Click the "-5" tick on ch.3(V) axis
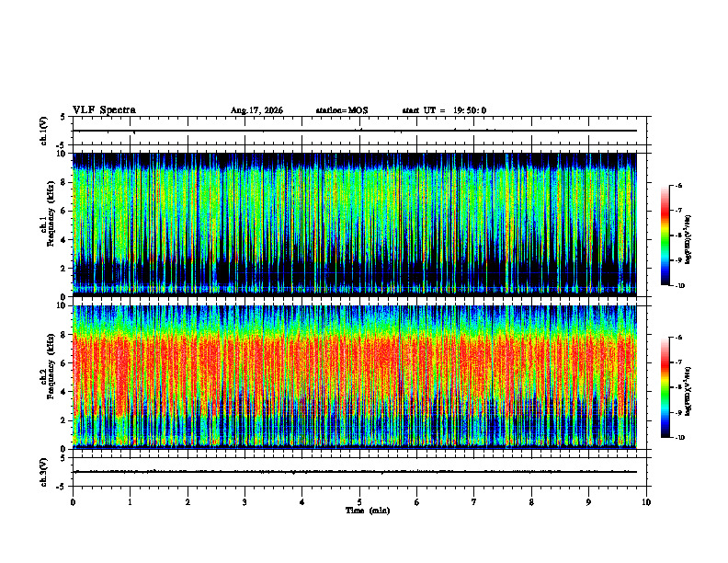 (x=62, y=487)
